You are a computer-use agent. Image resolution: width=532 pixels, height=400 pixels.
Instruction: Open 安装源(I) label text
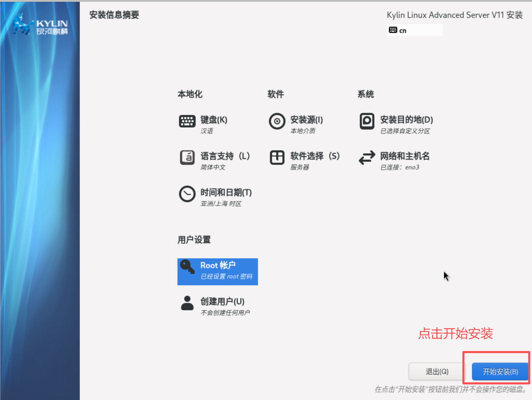tap(306, 120)
